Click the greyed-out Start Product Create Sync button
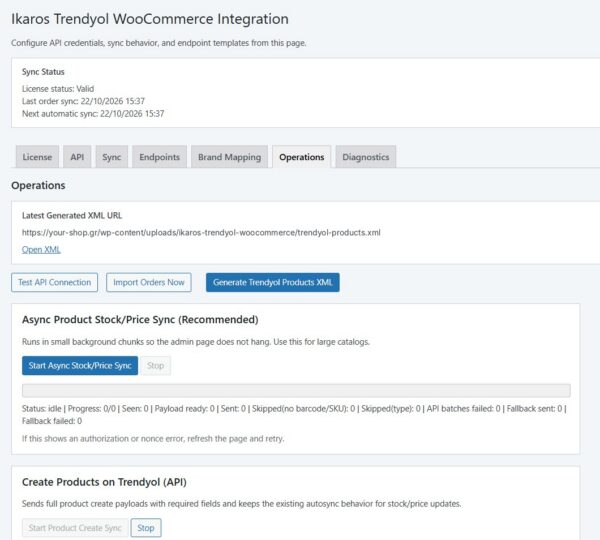This screenshot has width=600, height=540. coord(75,528)
